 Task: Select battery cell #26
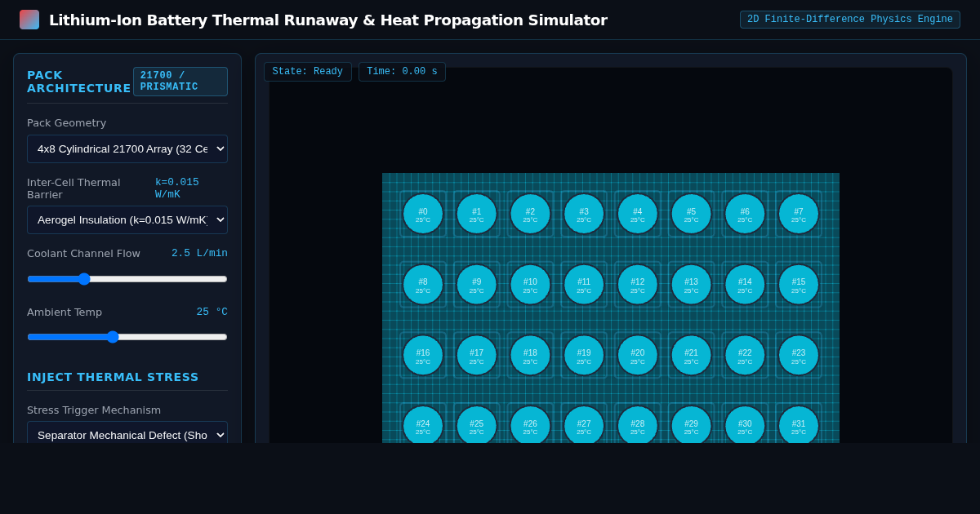(x=530, y=424)
